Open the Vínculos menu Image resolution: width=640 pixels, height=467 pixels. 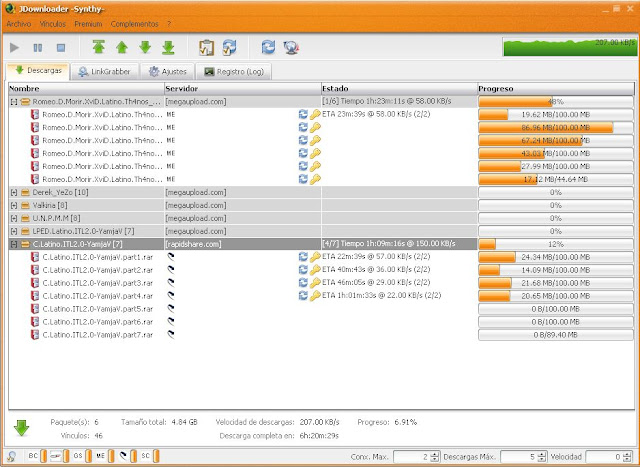(x=53, y=24)
